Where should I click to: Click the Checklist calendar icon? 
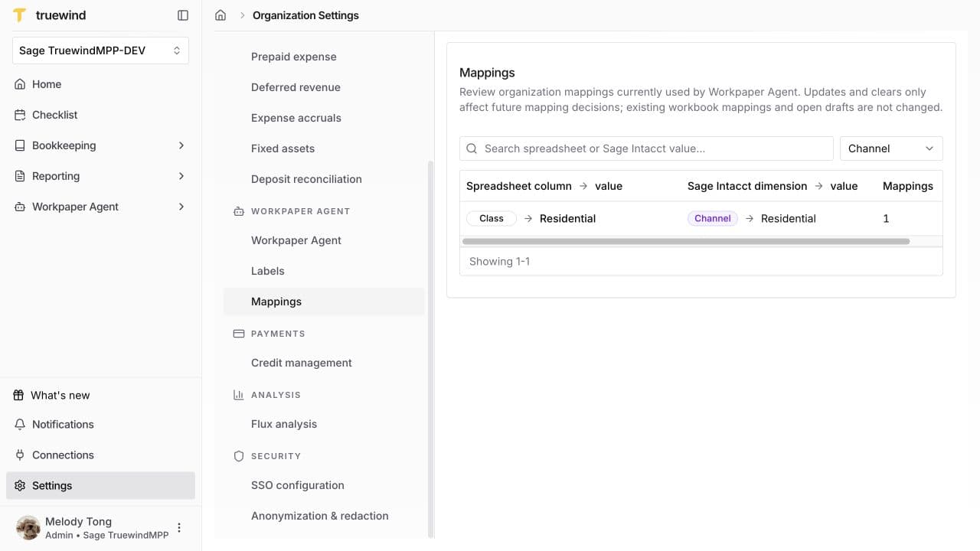[x=20, y=115]
